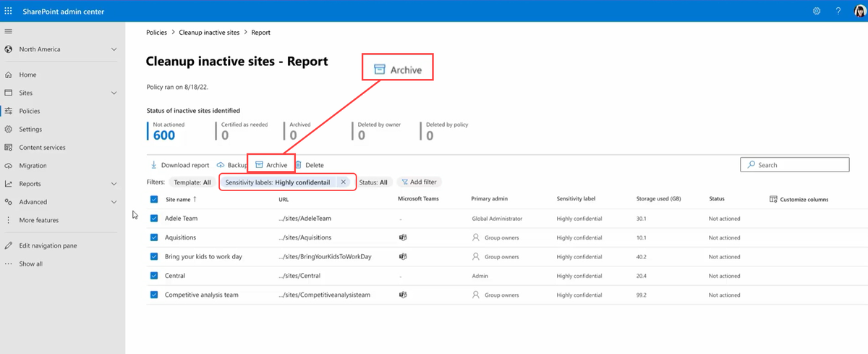Viewport: 868px width, 354px height.
Task: Click the Download report toolbar button
Action: point(179,165)
